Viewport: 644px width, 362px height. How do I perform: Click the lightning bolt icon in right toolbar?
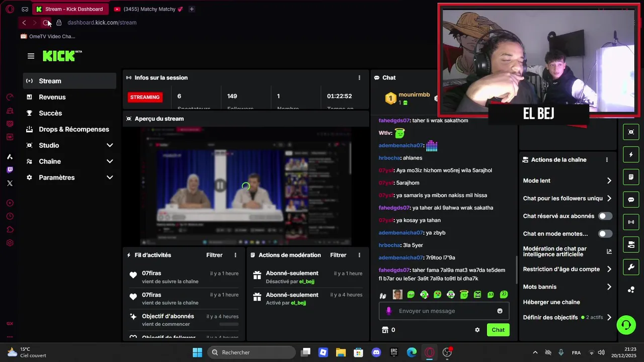(631, 155)
